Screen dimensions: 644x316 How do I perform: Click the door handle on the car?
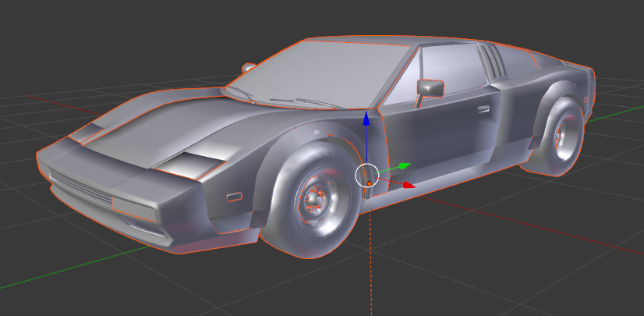coord(484,109)
